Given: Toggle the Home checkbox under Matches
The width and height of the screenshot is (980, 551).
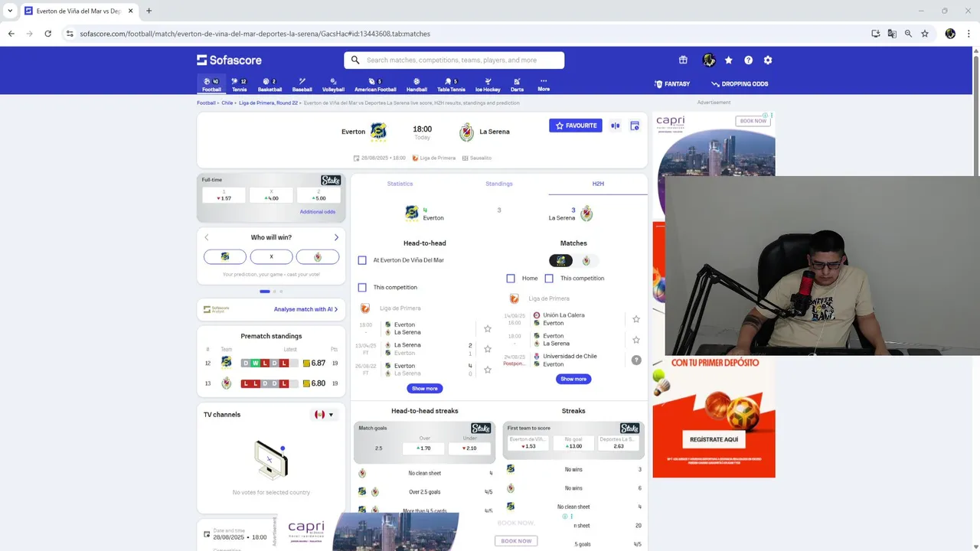Looking at the screenshot, I should click(511, 278).
